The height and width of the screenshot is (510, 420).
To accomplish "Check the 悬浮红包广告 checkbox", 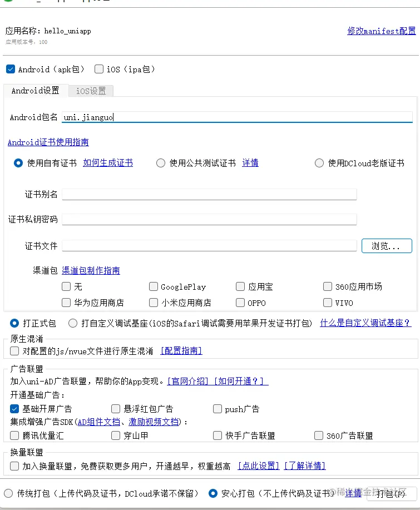I will click(116, 409).
